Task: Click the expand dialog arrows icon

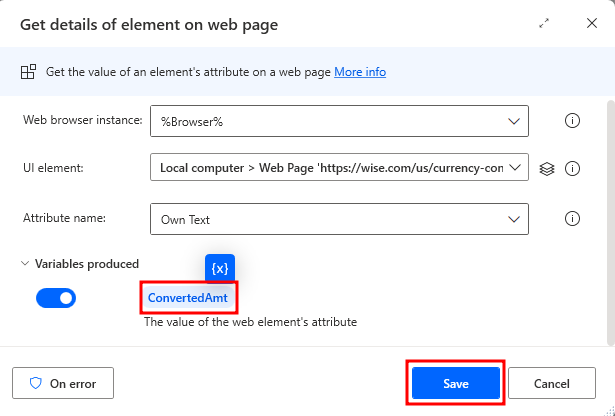Action: click(x=544, y=24)
